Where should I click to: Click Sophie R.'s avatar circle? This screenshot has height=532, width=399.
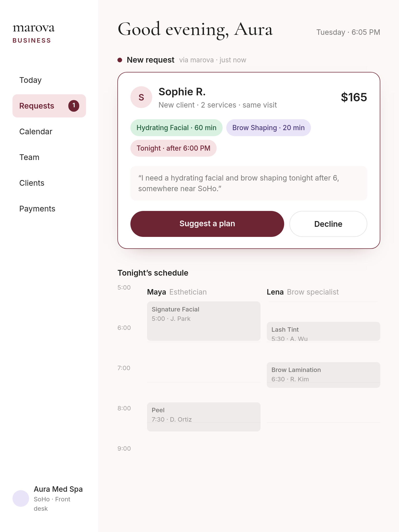click(x=141, y=97)
